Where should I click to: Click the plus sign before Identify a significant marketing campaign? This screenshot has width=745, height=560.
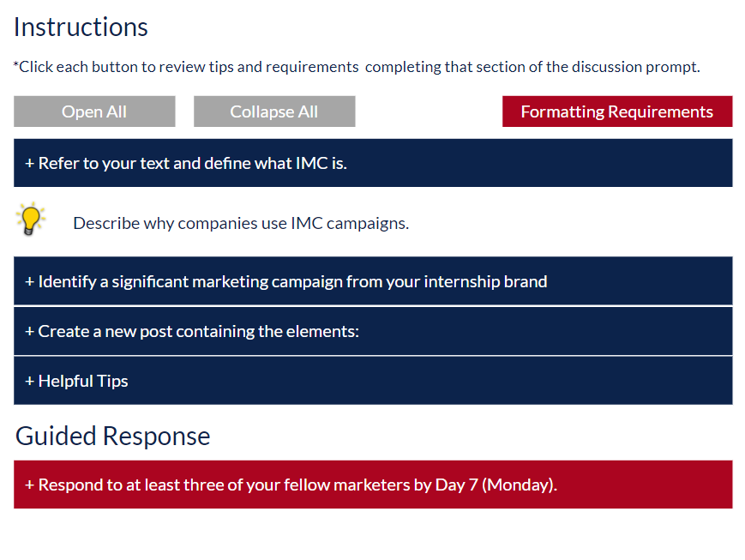pos(29,282)
